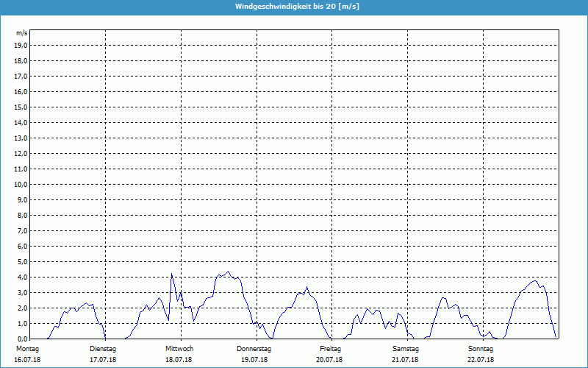Click the 'Freitag' day label

[x=330, y=348]
